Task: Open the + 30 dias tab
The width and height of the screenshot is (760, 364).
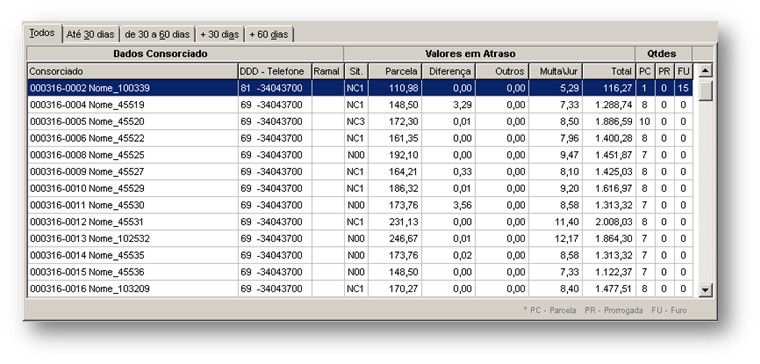Action: [220, 34]
